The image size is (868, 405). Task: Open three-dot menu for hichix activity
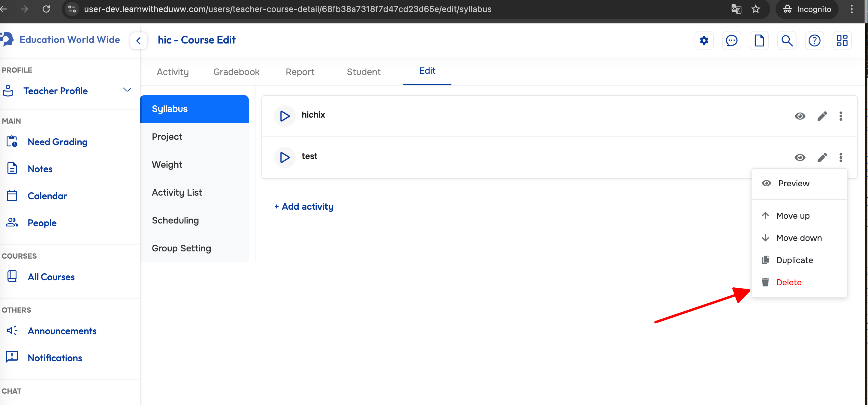pos(840,116)
